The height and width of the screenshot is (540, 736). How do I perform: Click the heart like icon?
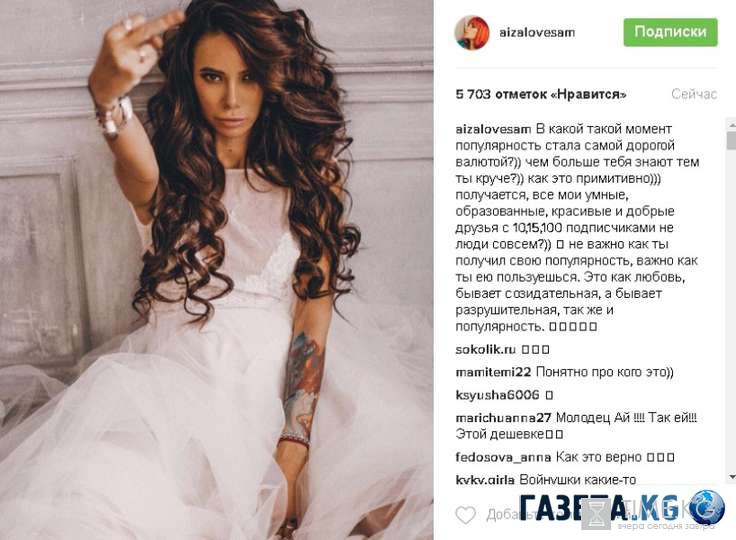(x=466, y=515)
